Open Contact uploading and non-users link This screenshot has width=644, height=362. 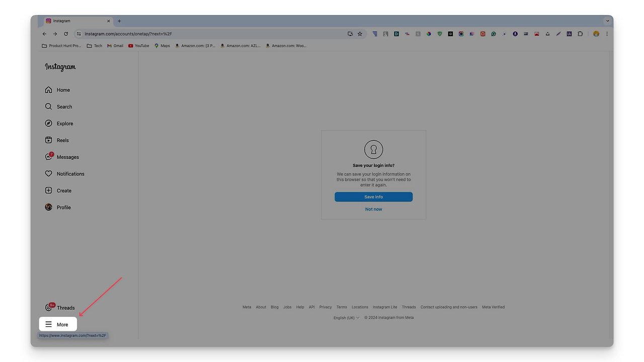[x=449, y=307]
